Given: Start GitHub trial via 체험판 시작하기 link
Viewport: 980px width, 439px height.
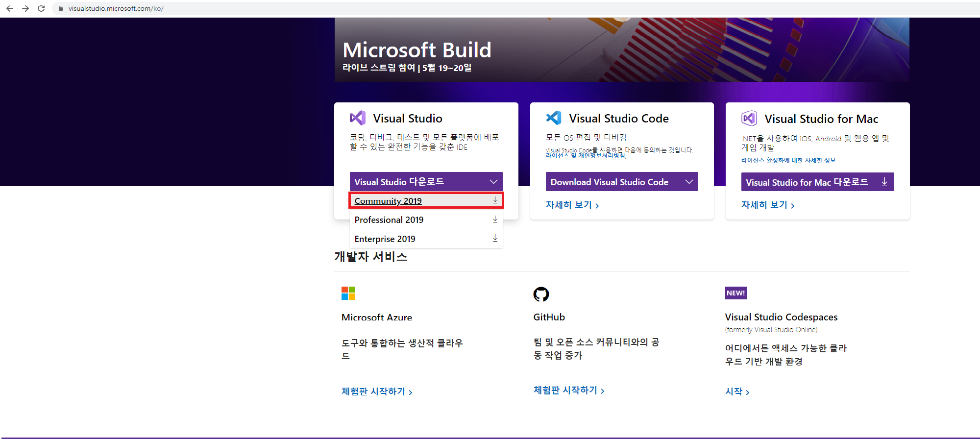Looking at the screenshot, I should click(569, 390).
